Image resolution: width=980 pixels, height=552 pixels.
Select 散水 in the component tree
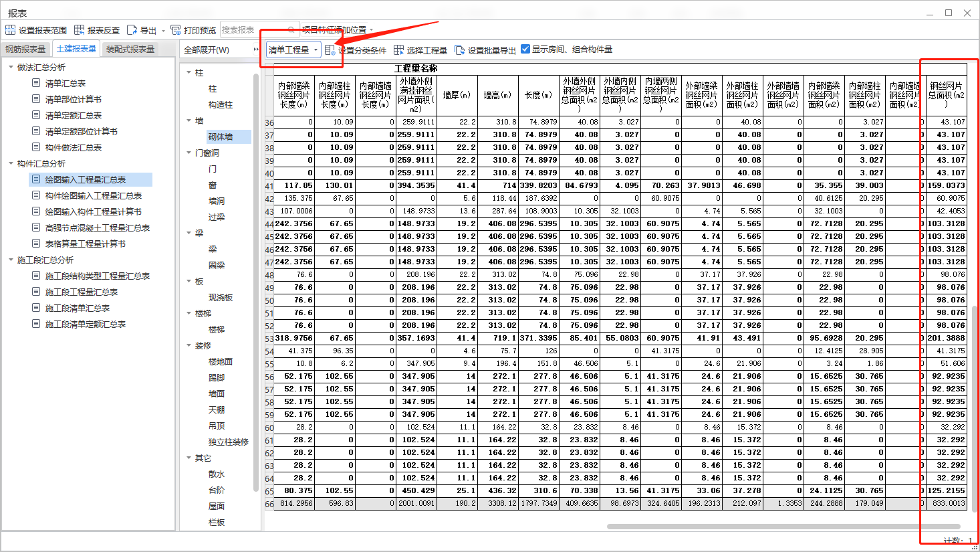(x=217, y=474)
